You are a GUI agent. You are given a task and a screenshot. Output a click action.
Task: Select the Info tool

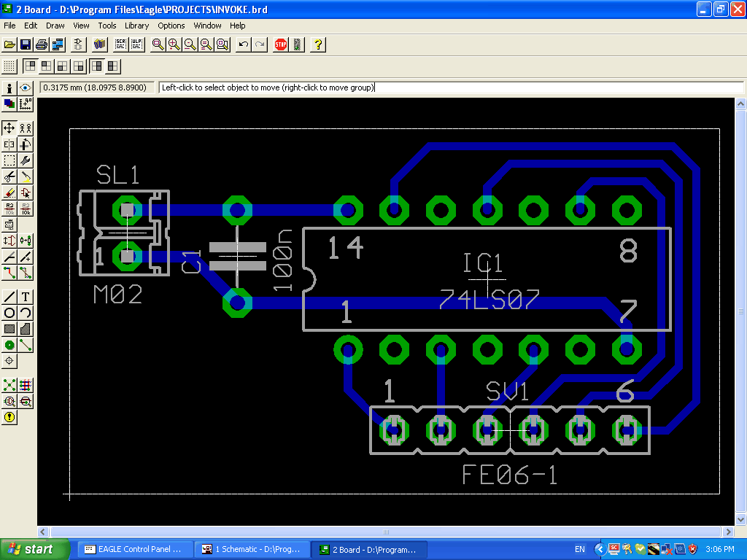click(x=9, y=88)
